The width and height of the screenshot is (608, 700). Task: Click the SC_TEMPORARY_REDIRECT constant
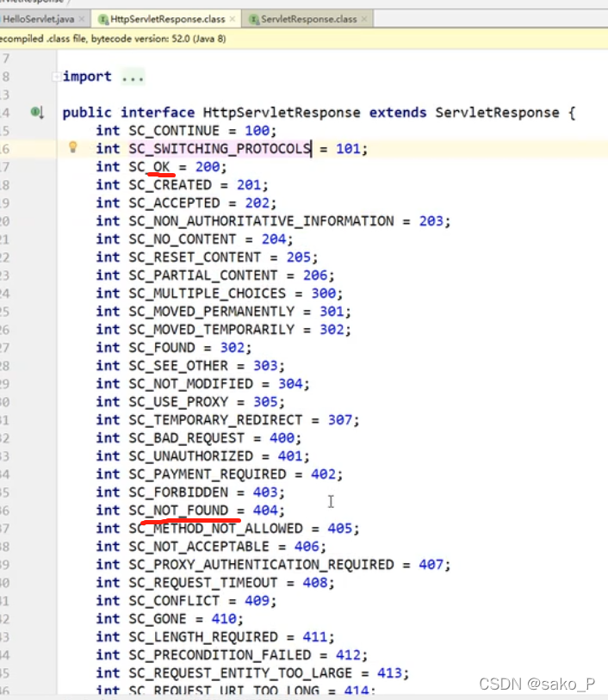coord(215,420)
